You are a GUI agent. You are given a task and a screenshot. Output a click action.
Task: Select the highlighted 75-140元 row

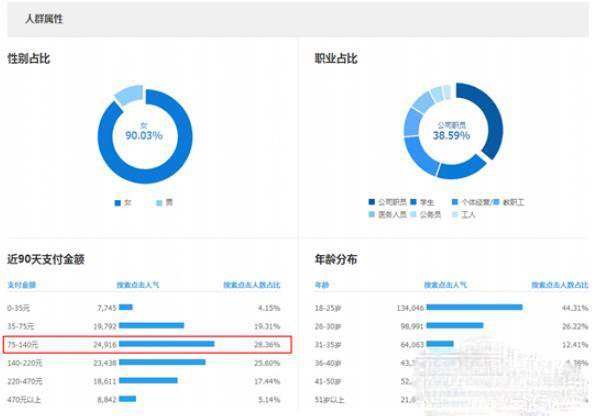[147, 345]
